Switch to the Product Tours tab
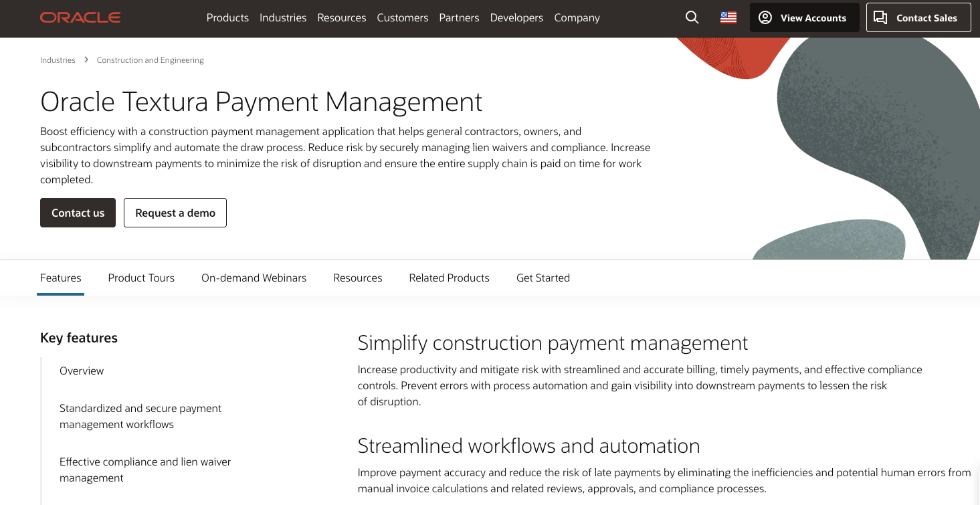Screen dimensions: 980x505 [141, 278]
